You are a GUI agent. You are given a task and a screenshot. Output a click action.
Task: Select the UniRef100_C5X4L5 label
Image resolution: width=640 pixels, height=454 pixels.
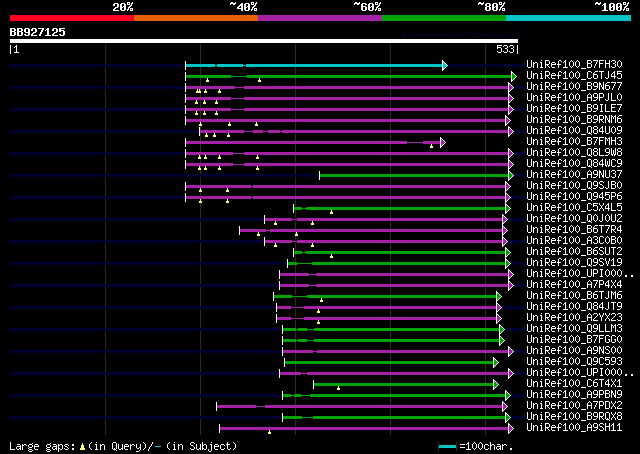click(x=574, y=207)
